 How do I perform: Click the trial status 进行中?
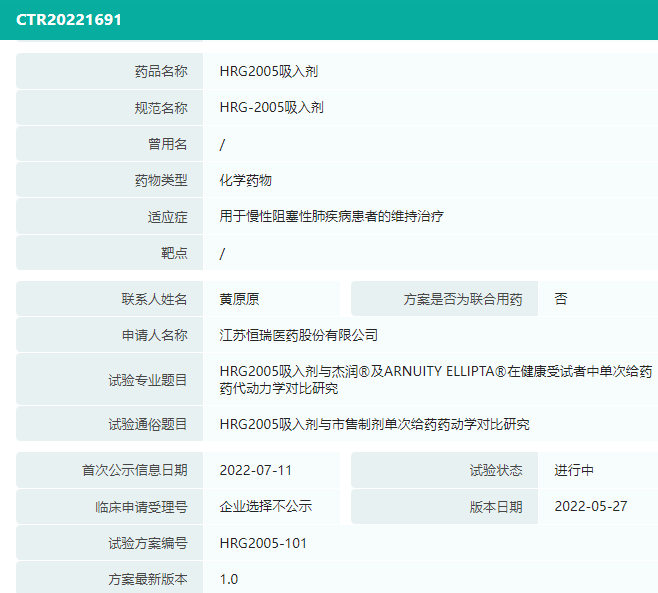click(x=574, y=470)
